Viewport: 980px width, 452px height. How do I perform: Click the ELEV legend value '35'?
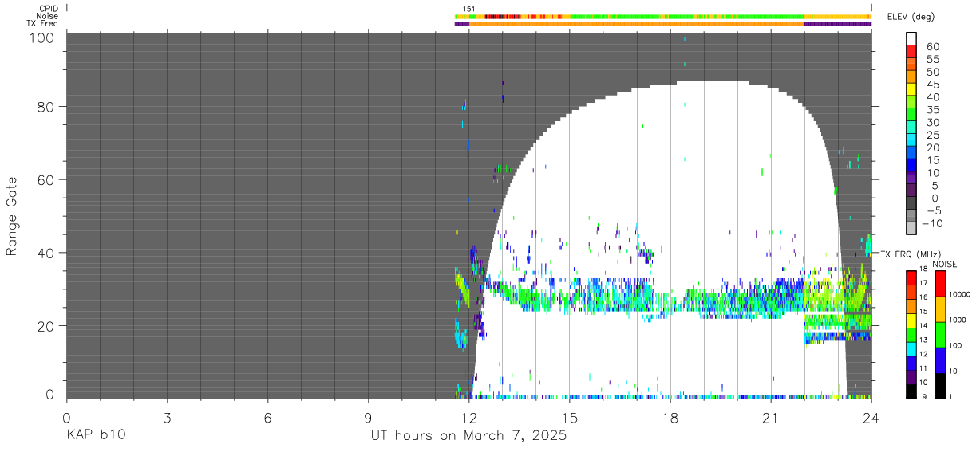point(931,110)
